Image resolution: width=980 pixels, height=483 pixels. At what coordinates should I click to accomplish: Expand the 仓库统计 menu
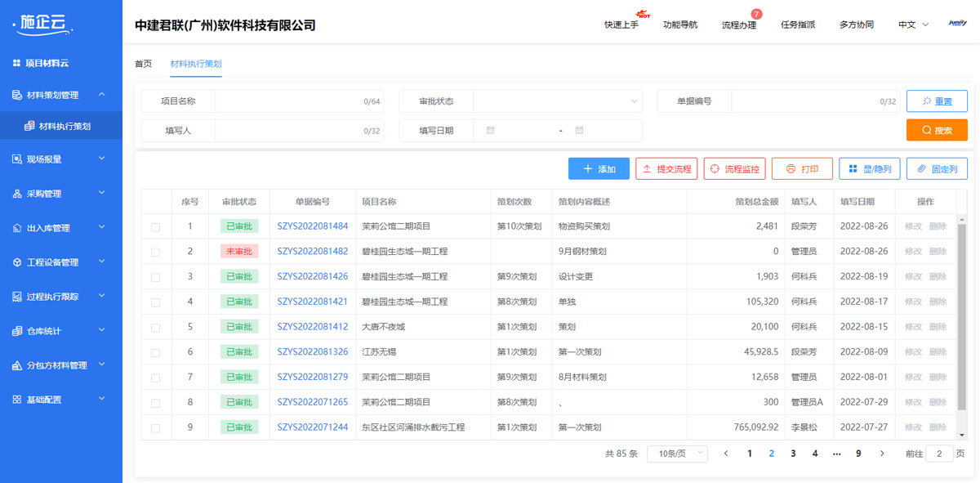[x=102, y=330]
